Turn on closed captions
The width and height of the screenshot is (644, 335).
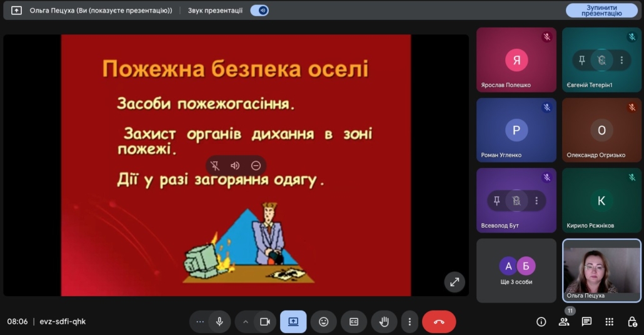tap(354, 322)
